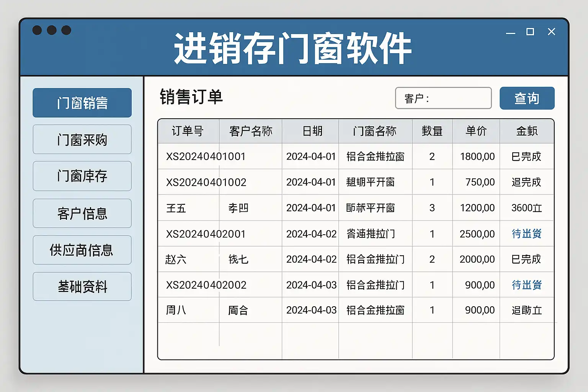Screen dimensions: 588x392
Task: Open 客户信息 from the sidebar
Action: [x=82, y=213]
